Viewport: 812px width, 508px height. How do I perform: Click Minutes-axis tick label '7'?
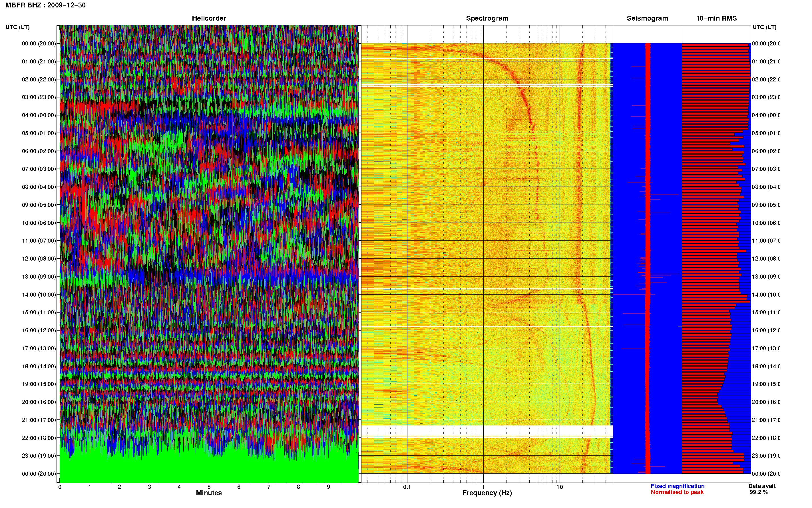click(269, 487)
